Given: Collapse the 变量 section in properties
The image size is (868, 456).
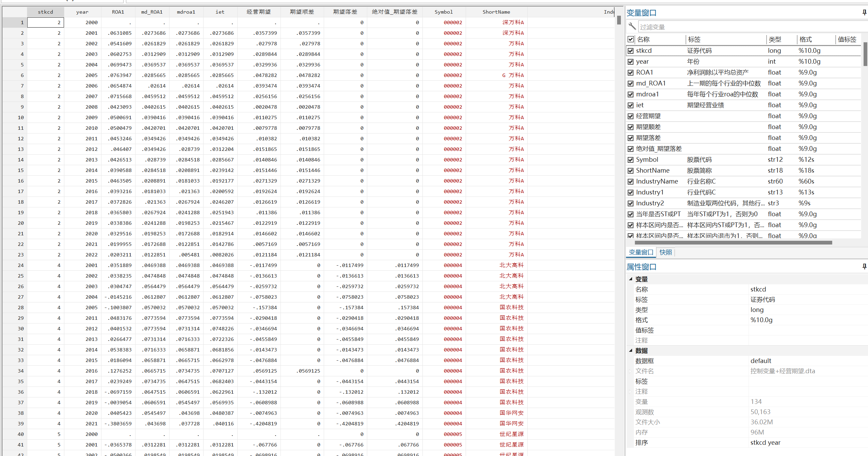Looking at the screenshot, I should [631, 279].
